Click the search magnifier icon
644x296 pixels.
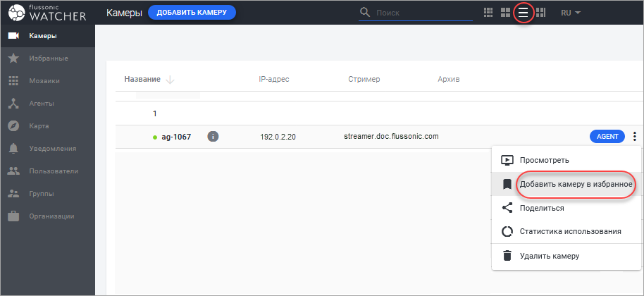click(365, 13)
